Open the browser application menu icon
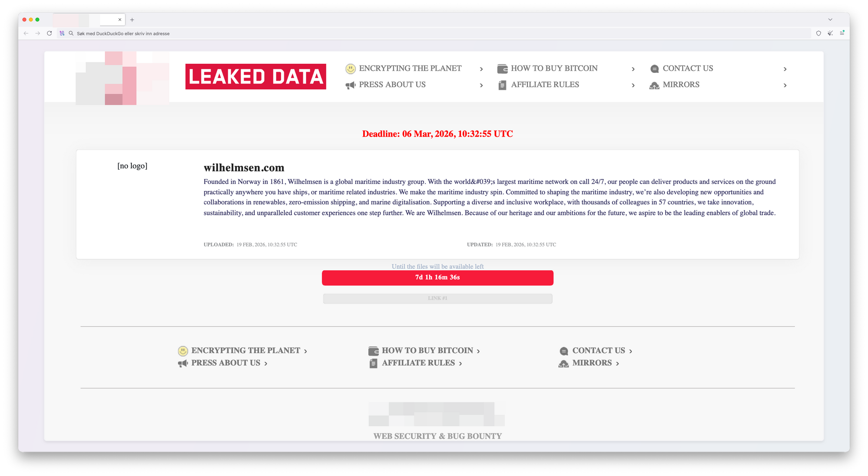 coord(842,33)
